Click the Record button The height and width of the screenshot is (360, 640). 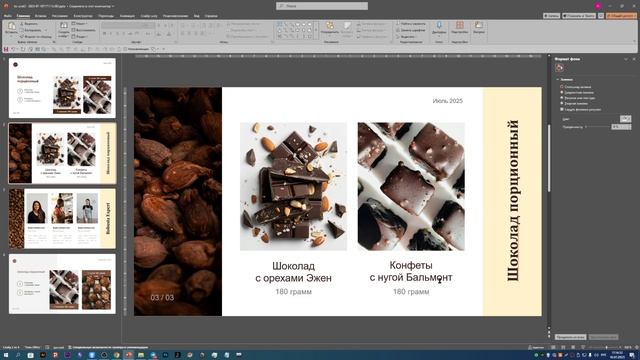point(551,16)
